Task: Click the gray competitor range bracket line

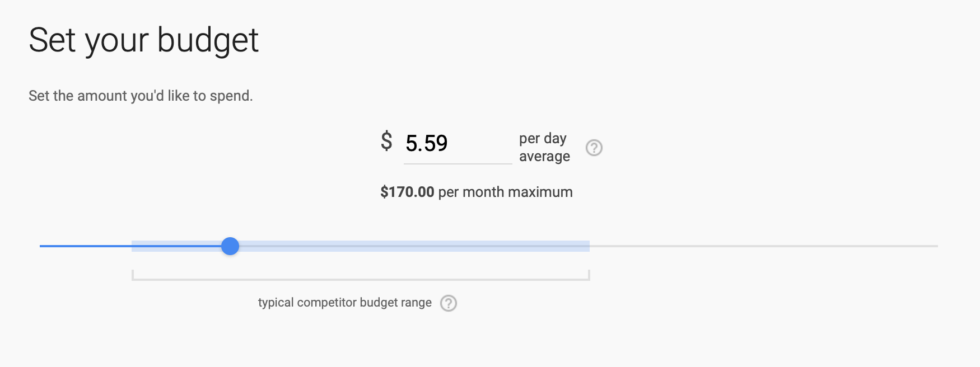Action: point(361,279)
